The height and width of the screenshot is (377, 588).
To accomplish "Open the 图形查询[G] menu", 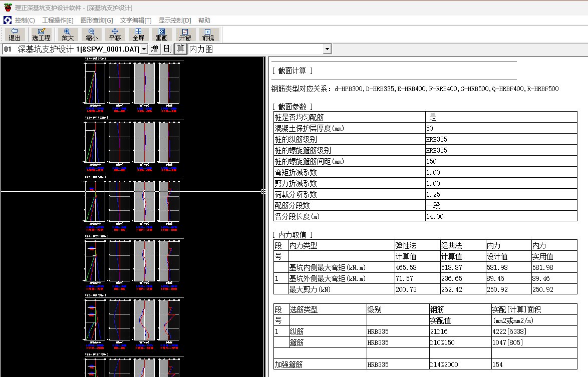I will point(97,21).
